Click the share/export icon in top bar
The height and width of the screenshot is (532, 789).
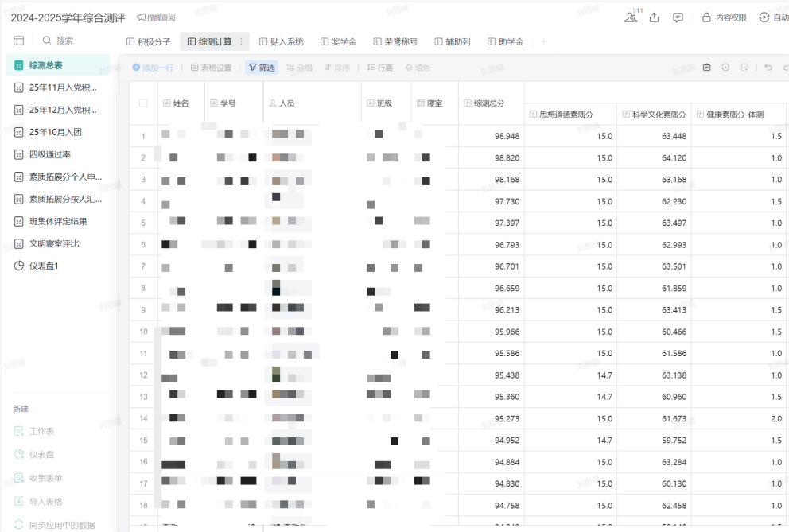pyautogui.click(x=654, y=17)
